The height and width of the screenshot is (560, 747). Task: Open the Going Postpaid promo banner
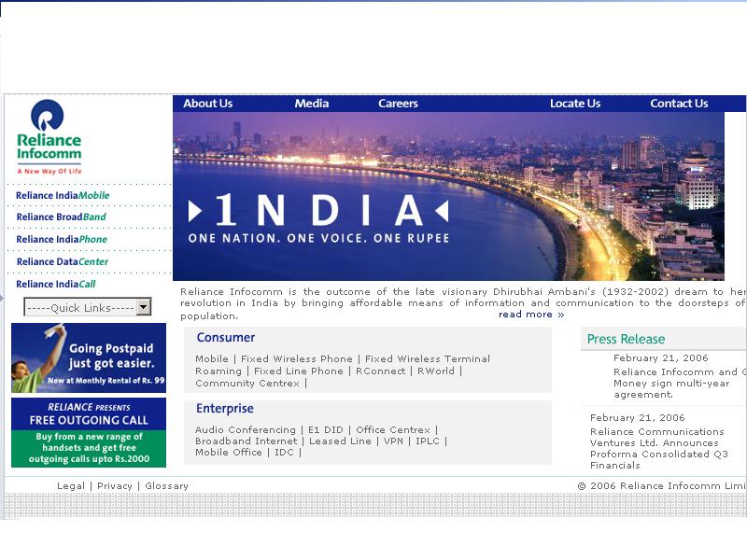[89, 357]
